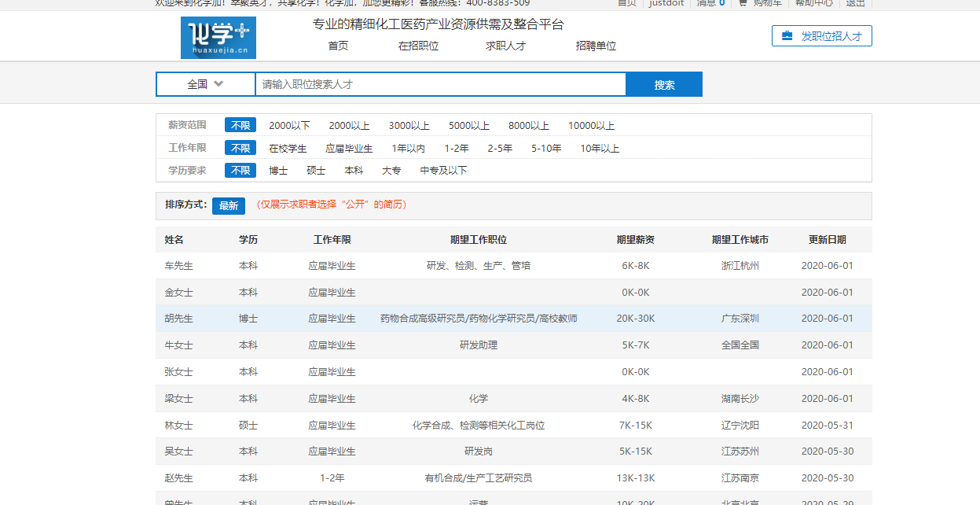The height and width of the screenshot is (505, 980).
Task: Open 消息 notifications link
Action: [710, 3]
